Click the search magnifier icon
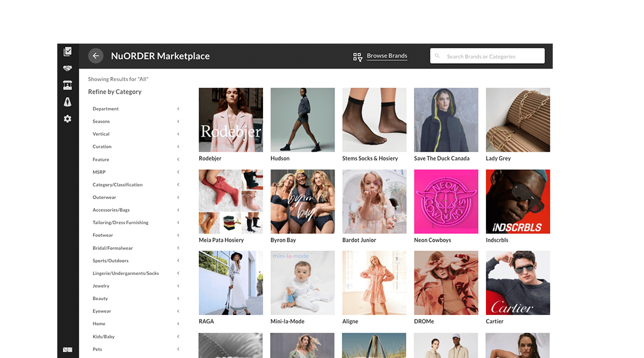The width and height of the screenshot is (644, 358). pos(438,56)
